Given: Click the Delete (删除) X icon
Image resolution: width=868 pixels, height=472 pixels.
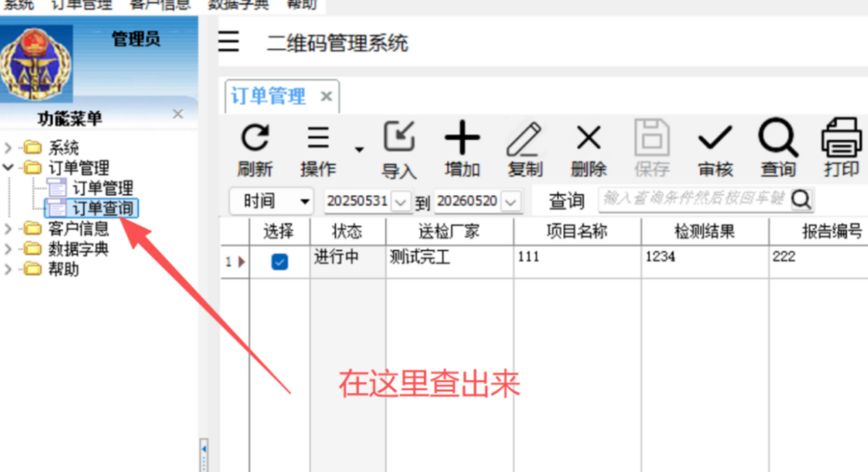Looking at the screenshot, I should coord(588,139).
